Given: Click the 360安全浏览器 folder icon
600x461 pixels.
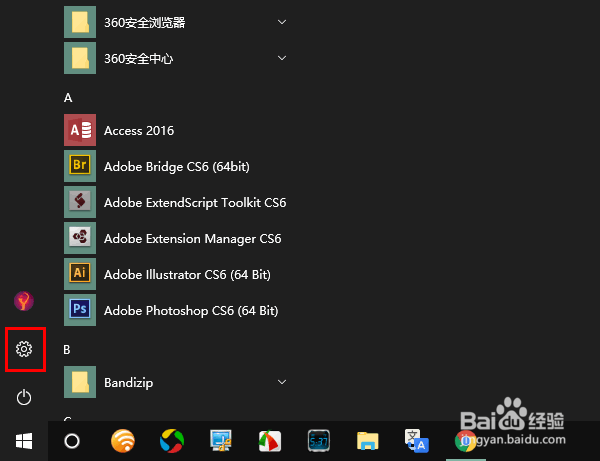Looking at the screenshot, I should [x=80, y=22].
